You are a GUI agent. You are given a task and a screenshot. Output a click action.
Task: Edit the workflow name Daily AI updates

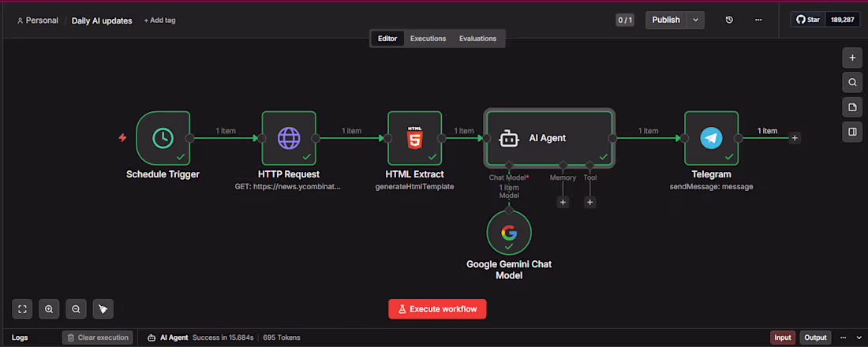(x=102, y=21)
